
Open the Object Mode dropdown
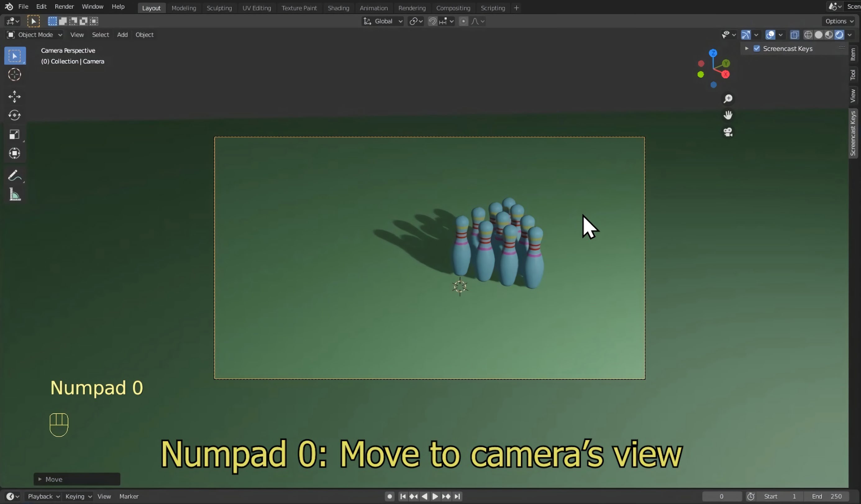[x=34, y=34]
